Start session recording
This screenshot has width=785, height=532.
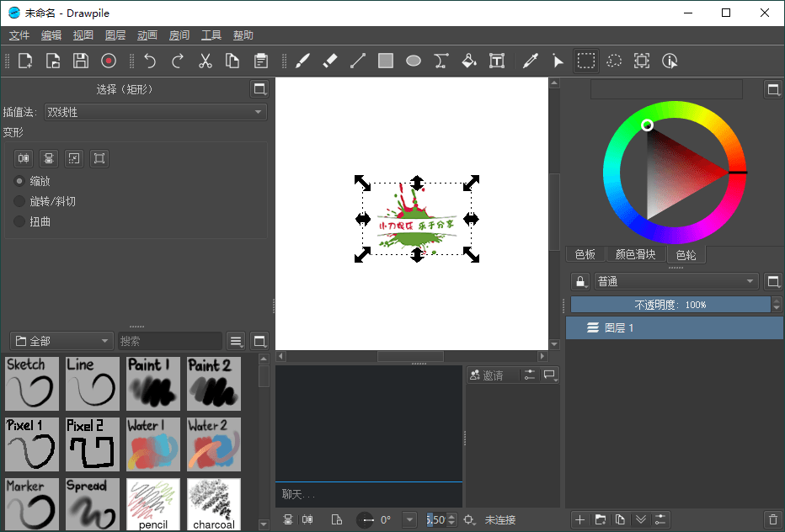[x=109, y=61]
